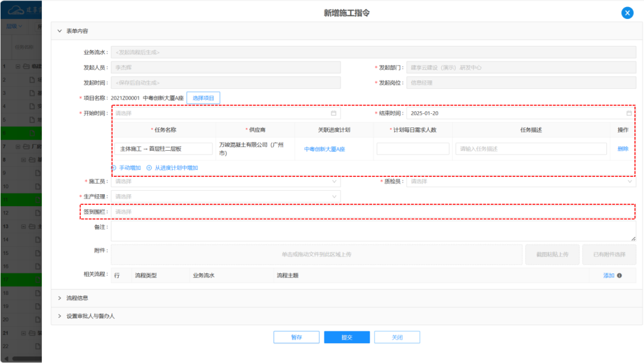Click 删除 in the task row
644x364 pixels.
[x=623, y=149]
